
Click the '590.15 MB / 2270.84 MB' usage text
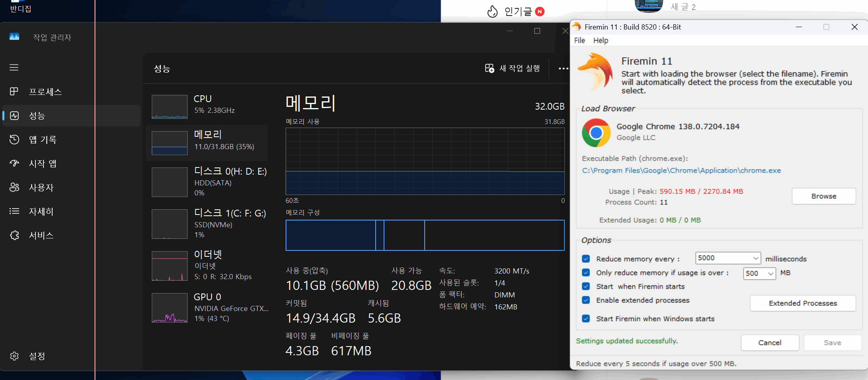(701, 191)
